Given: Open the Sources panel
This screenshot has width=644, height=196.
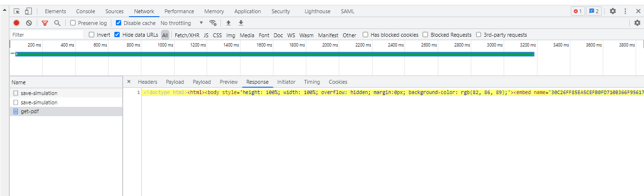Looking at the screenshot, I should pos(114,11).
